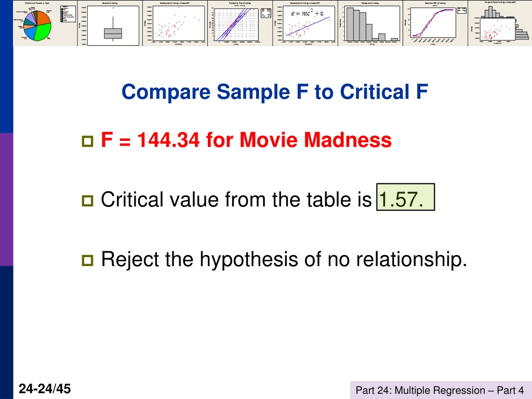532x399 pixels.
Task: Open the plain red scatterplot thumbnail
Action: click(175, 23)
